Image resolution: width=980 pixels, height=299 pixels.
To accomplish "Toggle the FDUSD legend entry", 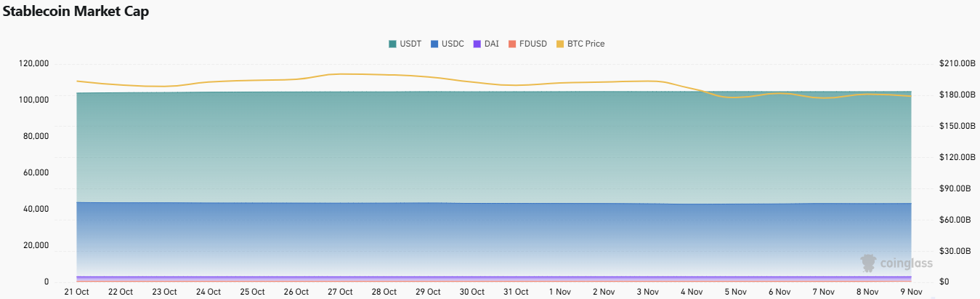I will (x=528, y=44).
